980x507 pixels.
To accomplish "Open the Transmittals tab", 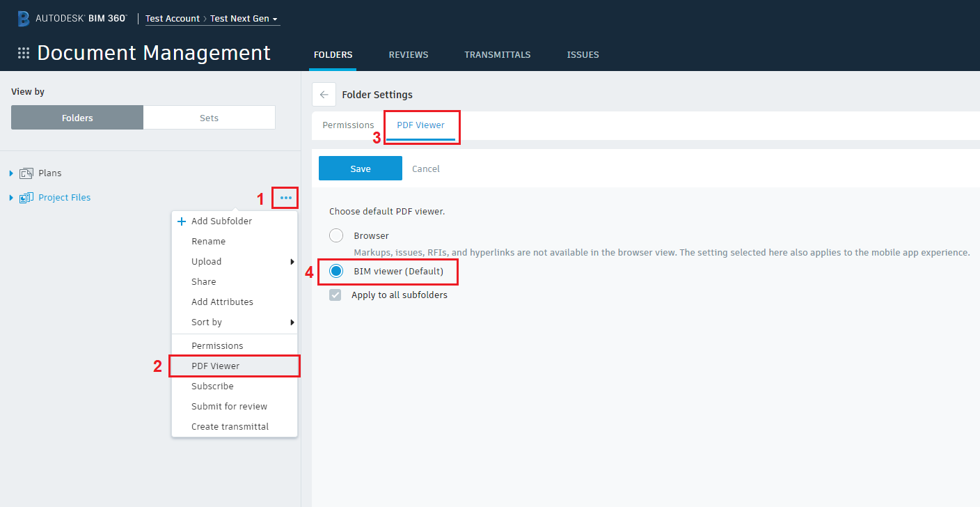I will pyautogui.click(x=498, y=55).
